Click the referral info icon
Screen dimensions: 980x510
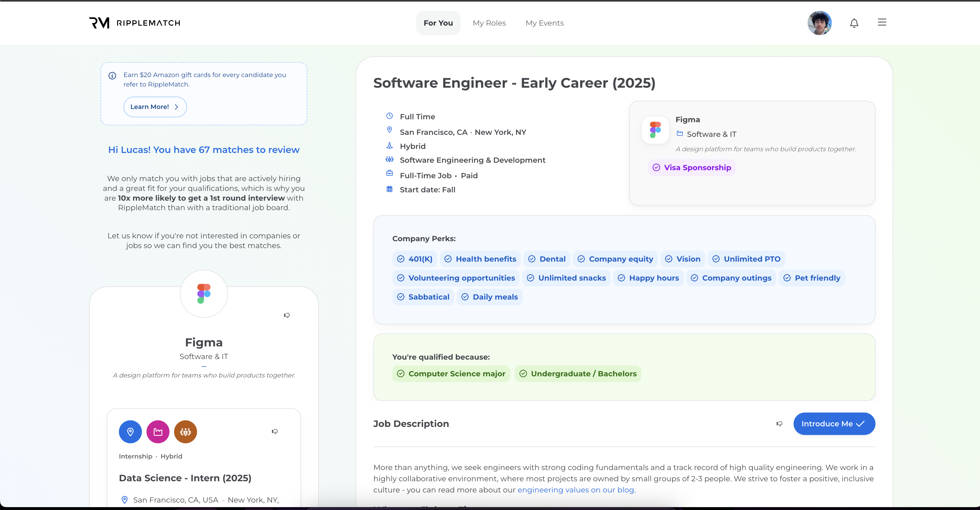pyautogui.click(x=112, y=75)
